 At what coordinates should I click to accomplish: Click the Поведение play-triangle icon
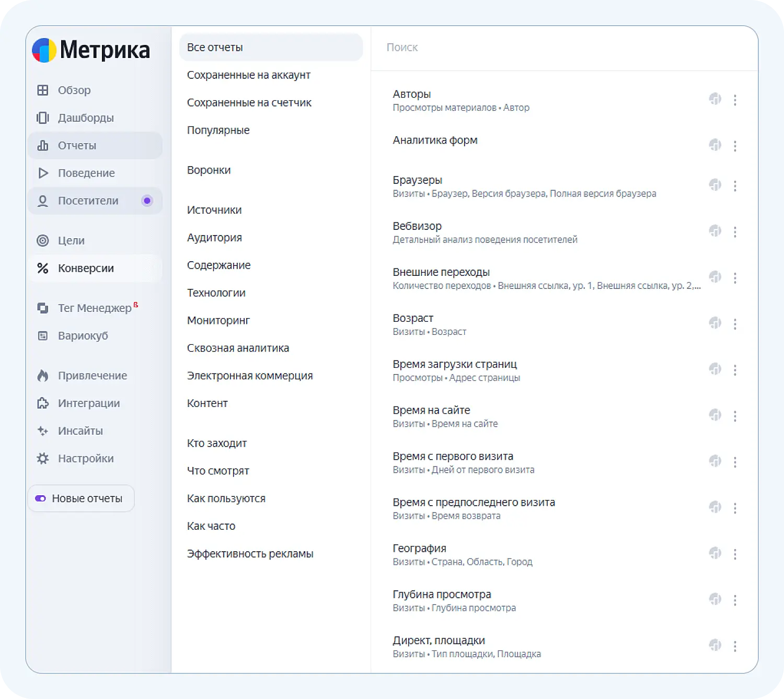coord(43,173)
